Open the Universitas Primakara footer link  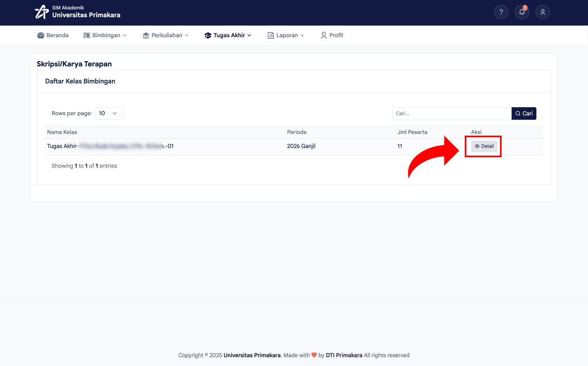(252, 355)
